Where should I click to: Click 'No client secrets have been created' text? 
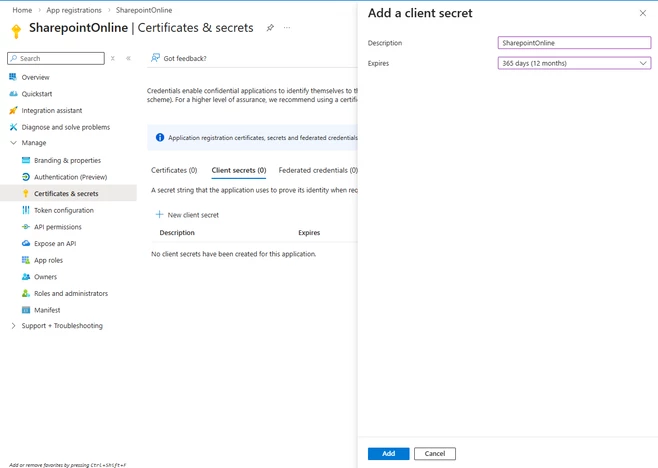tap(233, 254)
